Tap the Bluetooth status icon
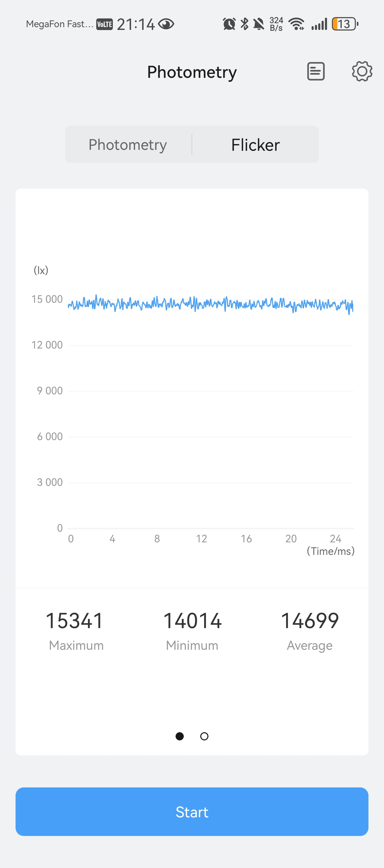The height and width of the screenshot is (868, 384). point(245,24)
